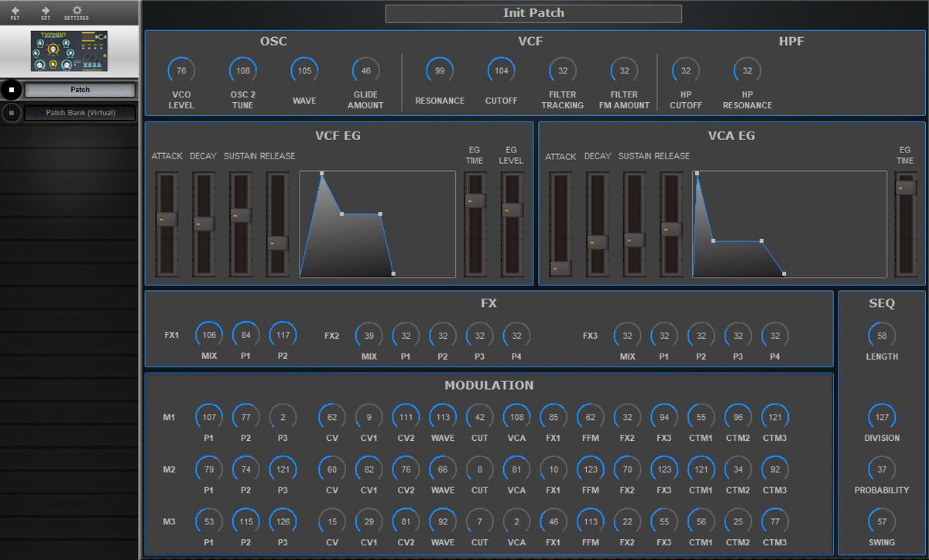
Task: Click the FX3 MIX knob
Action: 627,336
